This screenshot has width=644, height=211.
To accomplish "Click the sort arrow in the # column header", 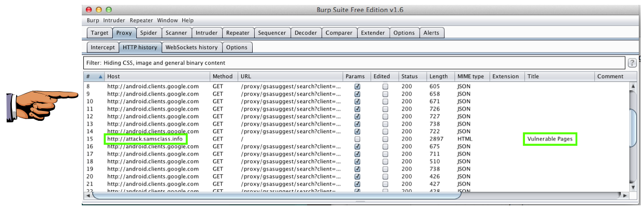I will click(x=101, y=77).
